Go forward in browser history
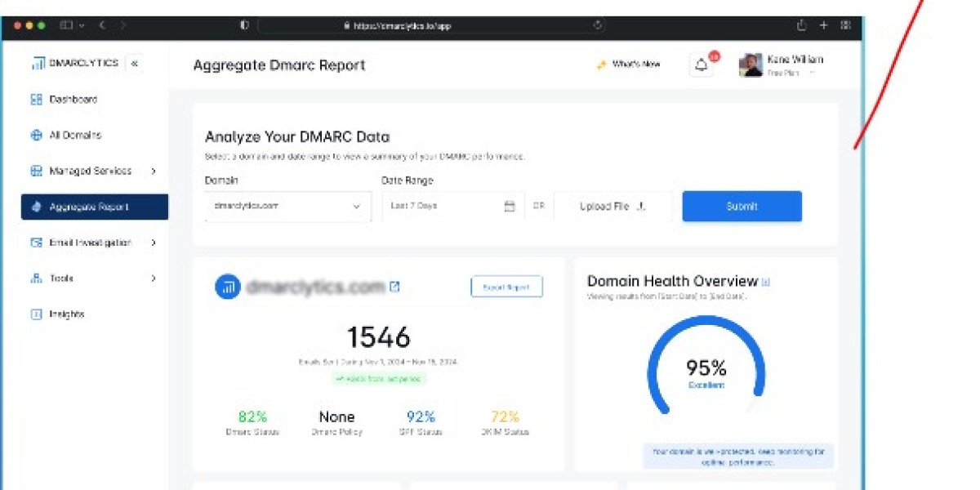Viewport: 980px width, 490px height. [123, 26]
